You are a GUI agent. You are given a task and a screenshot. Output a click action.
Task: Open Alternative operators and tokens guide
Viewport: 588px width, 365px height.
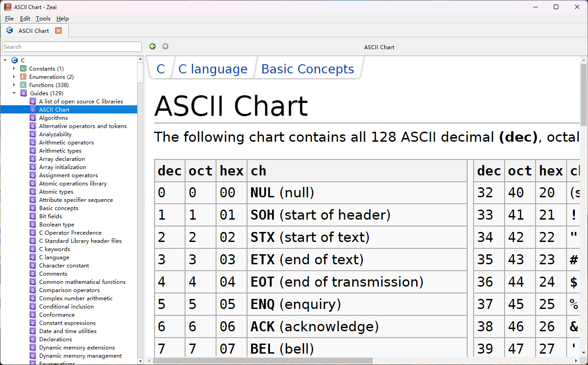(x=83, y=126)
